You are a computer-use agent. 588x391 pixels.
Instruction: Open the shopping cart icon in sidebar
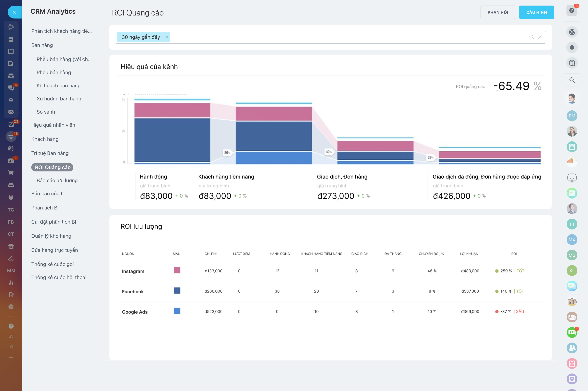(11, 173)
